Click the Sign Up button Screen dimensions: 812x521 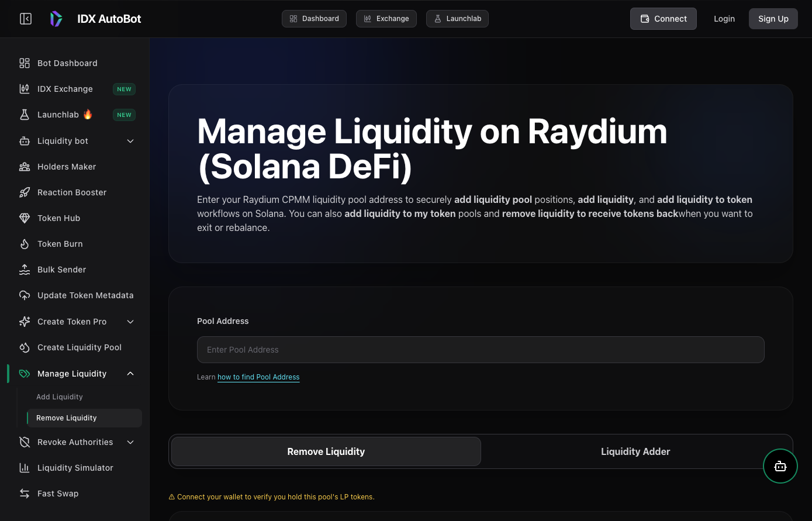point(773,19)
